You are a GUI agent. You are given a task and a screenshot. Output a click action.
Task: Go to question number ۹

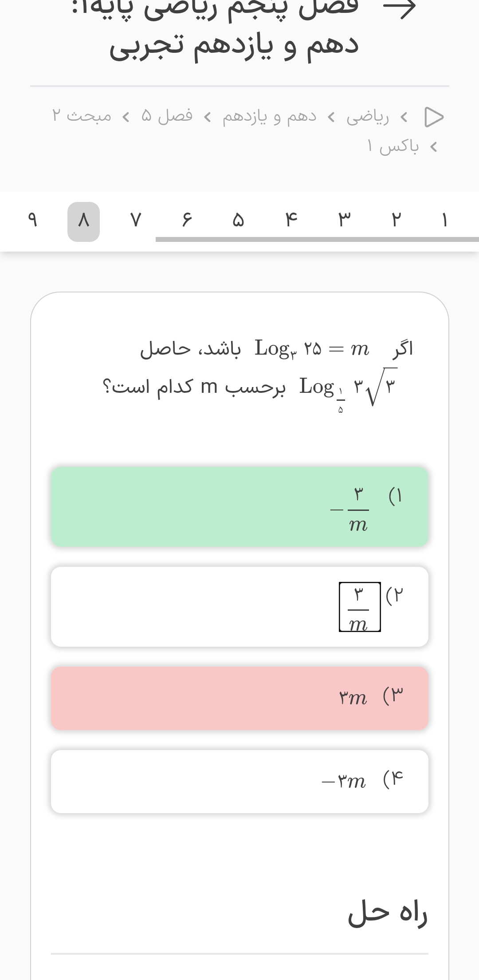(x=32, y=221)
